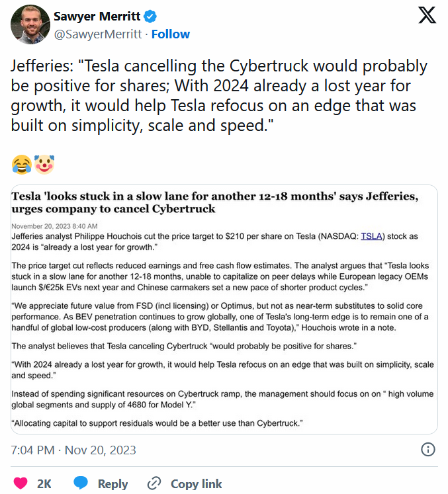Click the chain-link copy icon
Screen dimensions: 448x494
pyautogui.click(x=154, y=483)
